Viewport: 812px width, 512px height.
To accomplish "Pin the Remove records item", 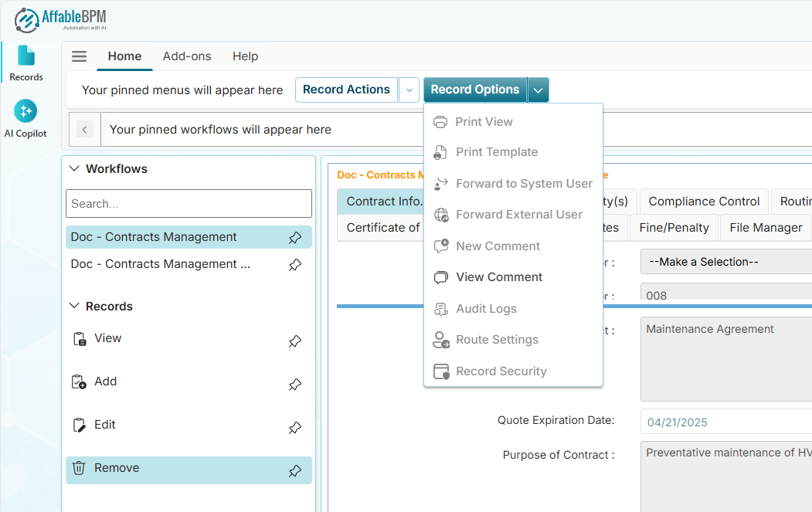I will [x=295, y=471].
